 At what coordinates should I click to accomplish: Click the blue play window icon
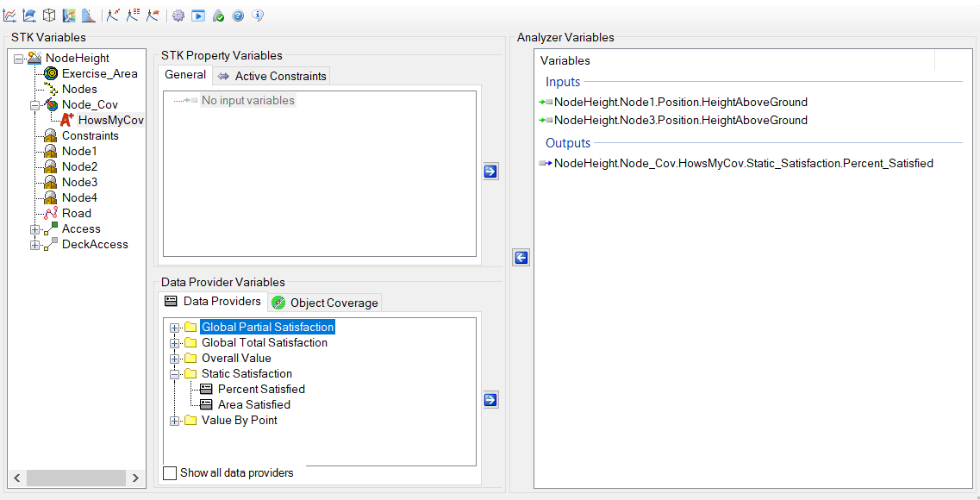(x=198, y=16)
